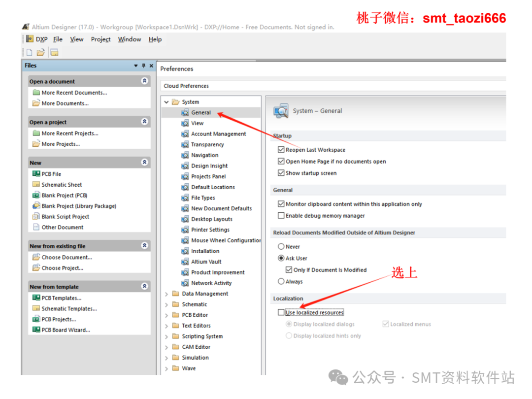Collapse the System tree node
The image size is (532, 399).
[x=166, y=101]
